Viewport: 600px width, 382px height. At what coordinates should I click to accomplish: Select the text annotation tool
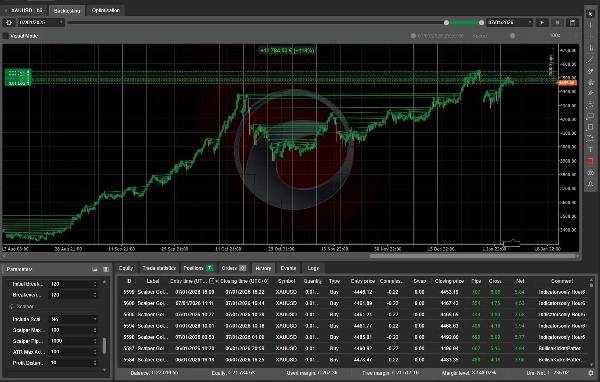[x=590, y=150]
